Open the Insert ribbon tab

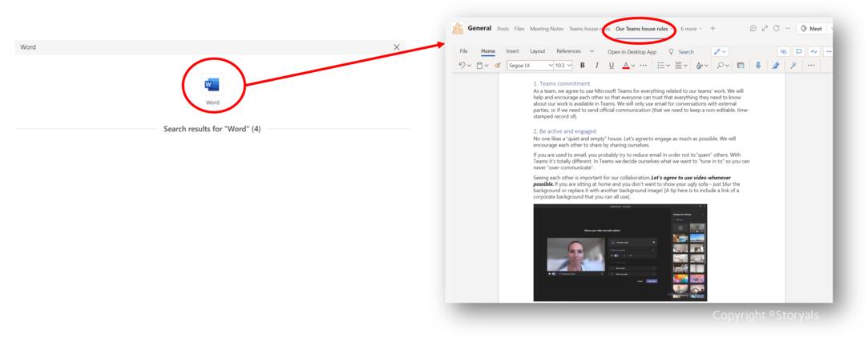(512, 51)
